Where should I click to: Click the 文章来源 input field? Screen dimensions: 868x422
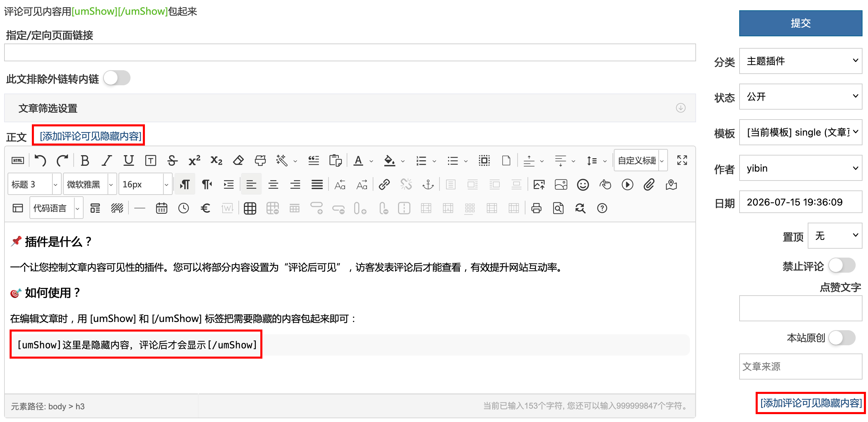pos(801,367)
